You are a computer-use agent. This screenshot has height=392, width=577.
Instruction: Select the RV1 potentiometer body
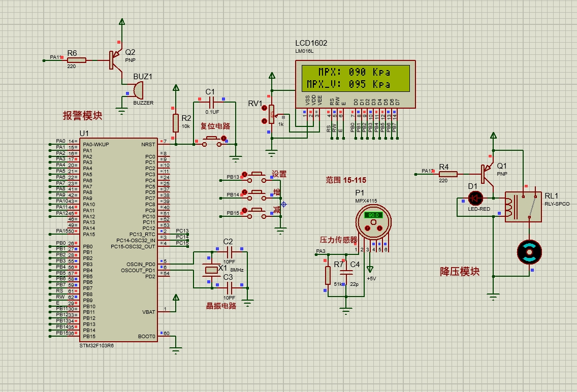pyautogui.click(x=272, y=114)
